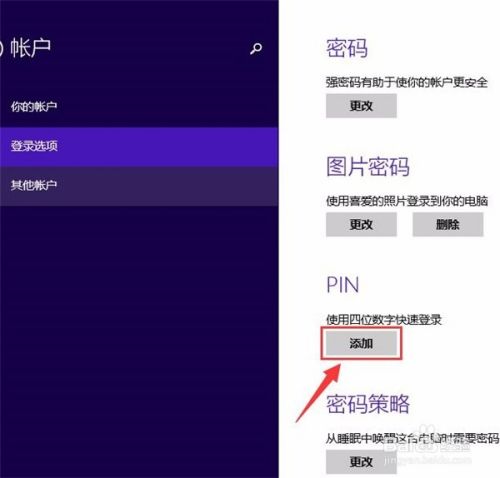Click the text 使用喜爱的照片登录到你的电脑
Image resolution: width=500 pixels, height=478 pixels.
tap(407, 201)
